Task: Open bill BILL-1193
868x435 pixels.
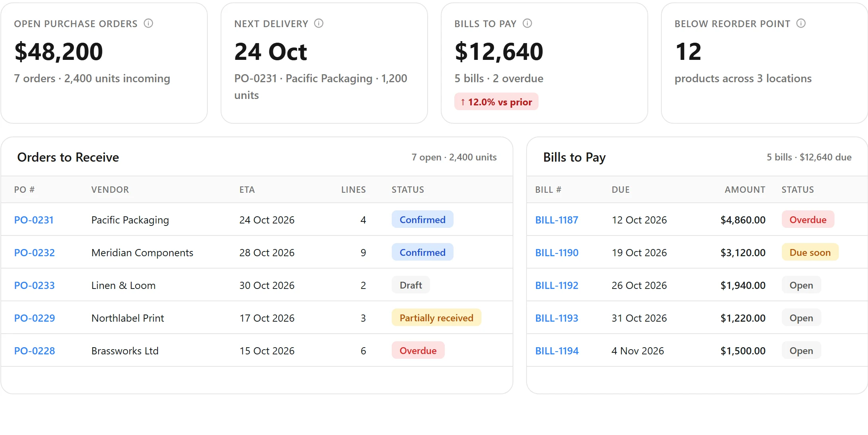Action: [556, 318]
